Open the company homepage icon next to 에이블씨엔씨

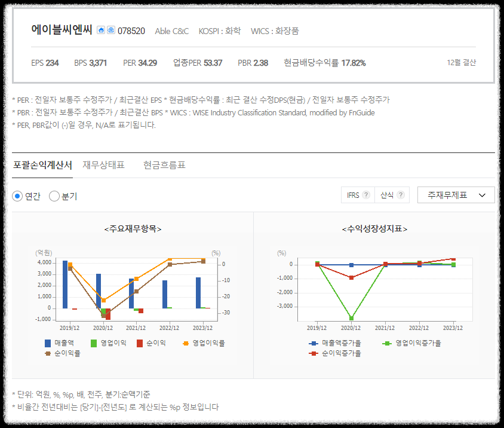point(101,30)
